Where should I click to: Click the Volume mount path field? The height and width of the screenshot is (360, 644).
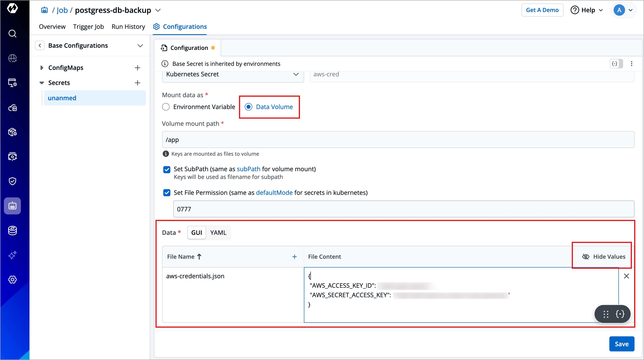click(x=398, y=140)
